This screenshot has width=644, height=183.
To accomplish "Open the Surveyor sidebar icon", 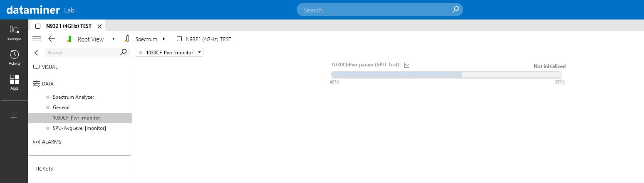I will click(x=14, y=32).
